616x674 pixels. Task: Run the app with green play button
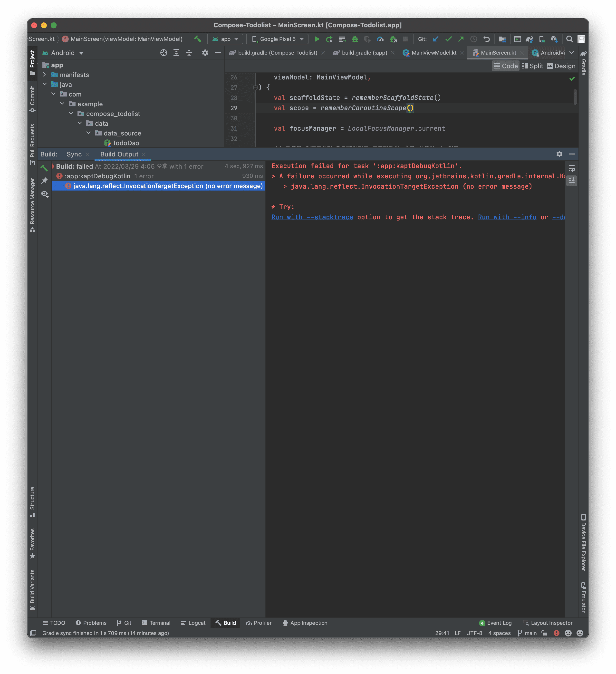point(317,39)
